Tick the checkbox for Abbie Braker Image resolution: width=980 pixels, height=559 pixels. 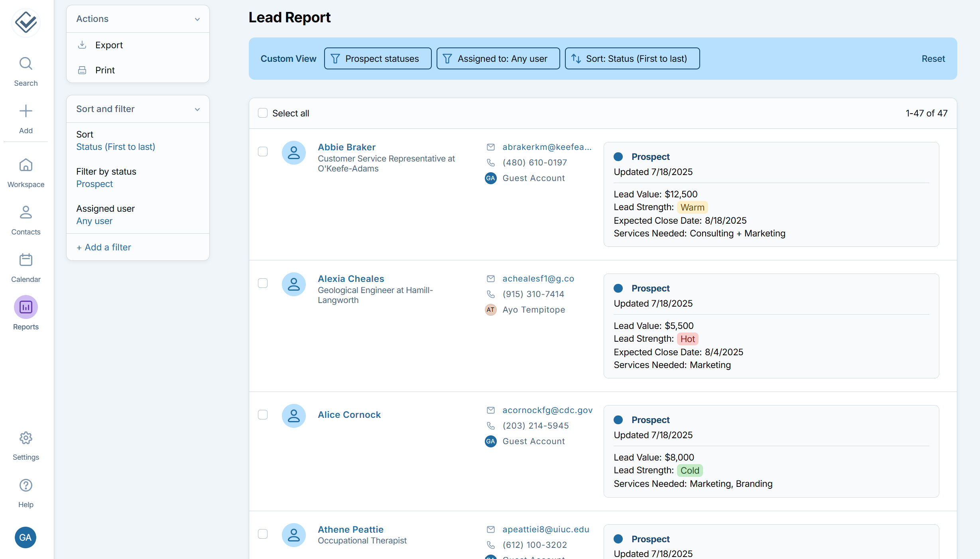263,152
